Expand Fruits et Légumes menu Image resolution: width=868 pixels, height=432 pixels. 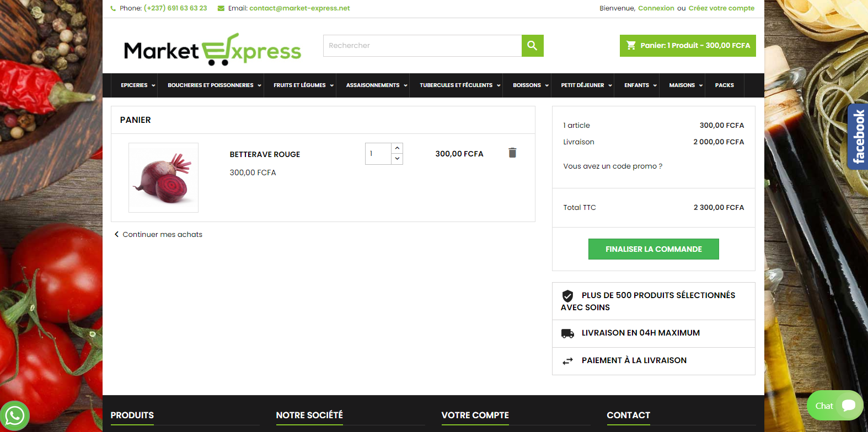pos(303,85)
